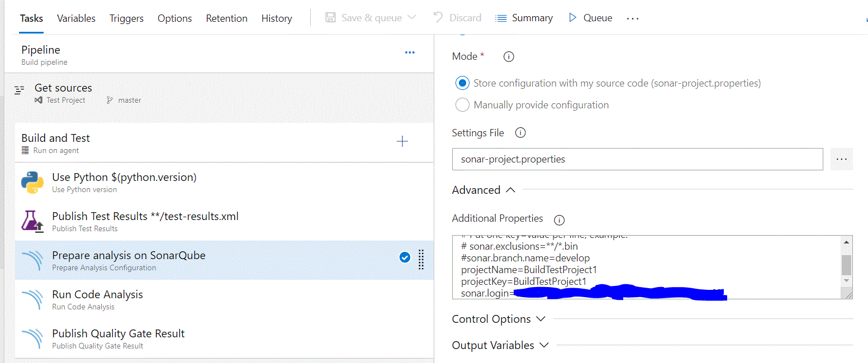868x363 pixels.
Task: Click the flask icon for Publish Test Results
Action: coord(32,222)
